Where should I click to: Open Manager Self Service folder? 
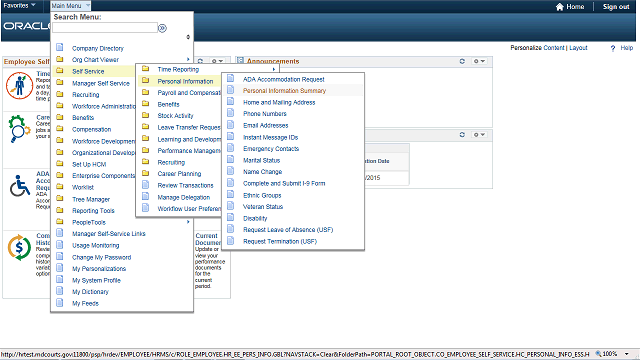(101, 83)
